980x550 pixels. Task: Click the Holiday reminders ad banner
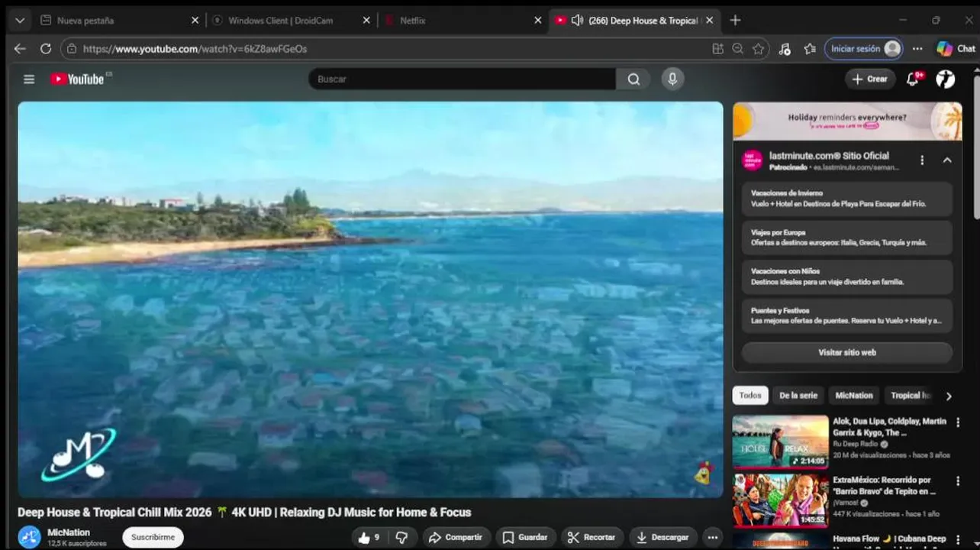(x=847, y=121)
